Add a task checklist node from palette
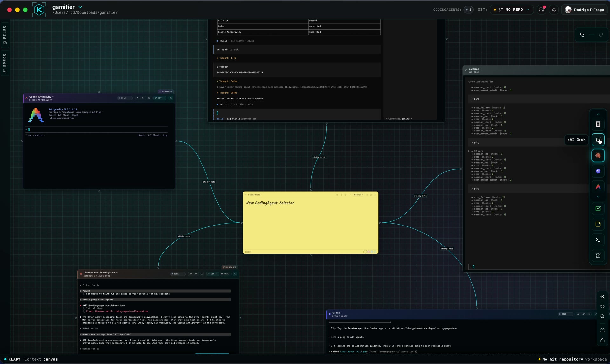 coord(598,209)
